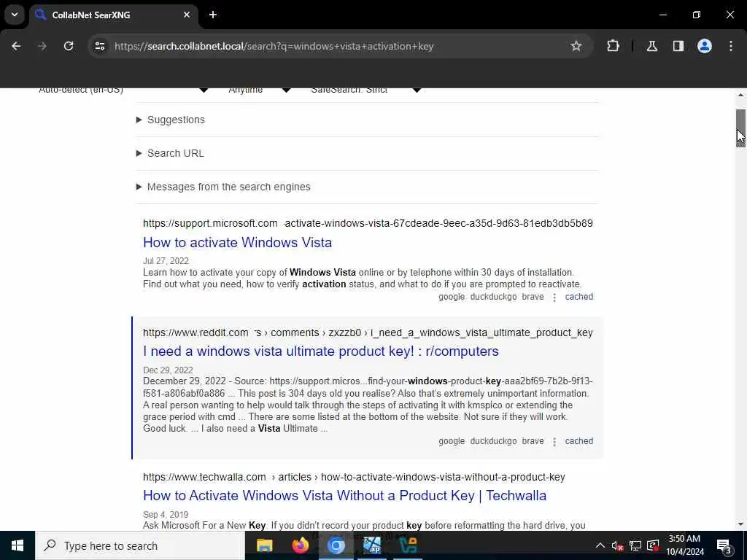Screen dimensions: 747x560
Task: Reload the current page
Action: 69,46
